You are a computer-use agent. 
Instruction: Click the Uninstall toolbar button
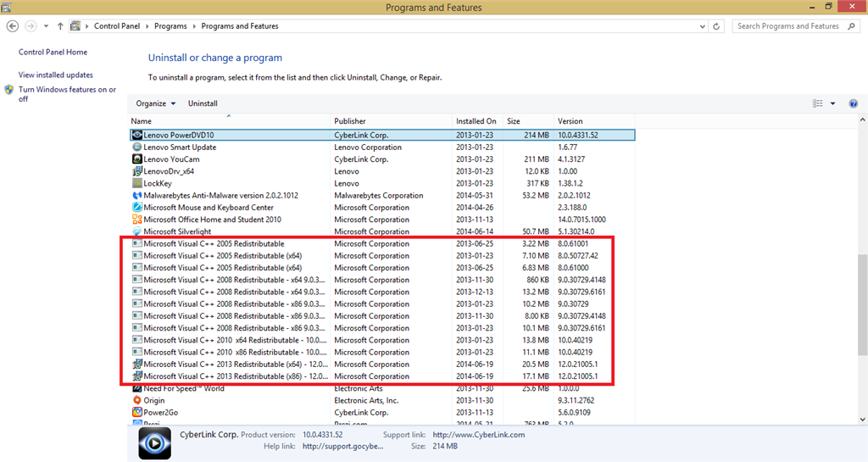point(203,103)
